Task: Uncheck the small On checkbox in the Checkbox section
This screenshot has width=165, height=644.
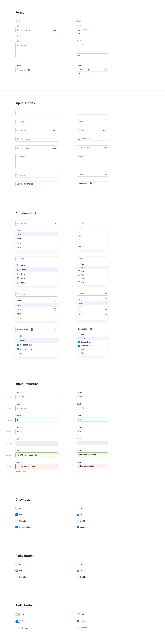Action: tap(78, 514)
